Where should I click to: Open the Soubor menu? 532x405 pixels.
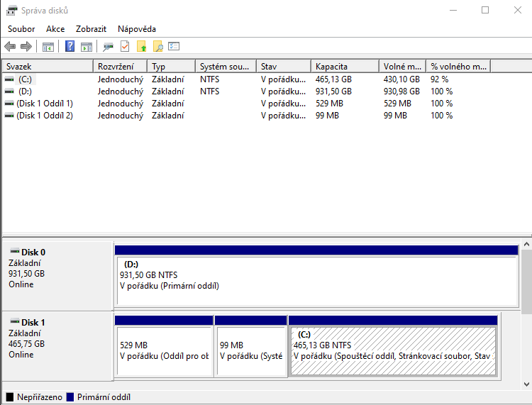[x=21, y=29]
